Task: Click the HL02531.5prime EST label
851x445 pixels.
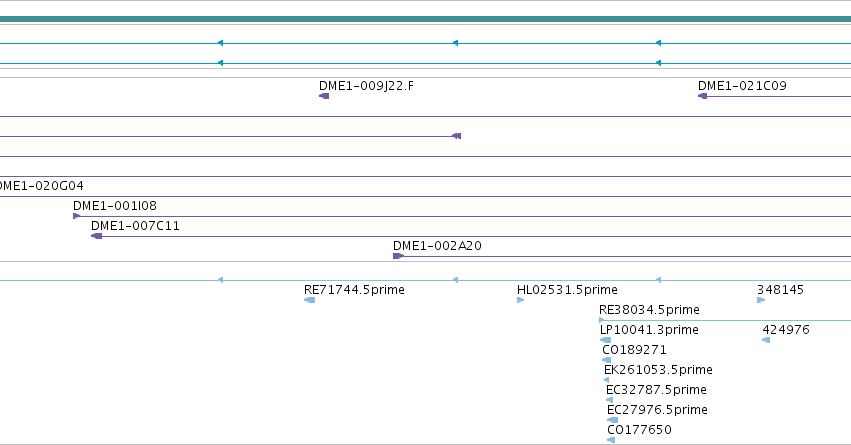Action: (x=567, y=290)
